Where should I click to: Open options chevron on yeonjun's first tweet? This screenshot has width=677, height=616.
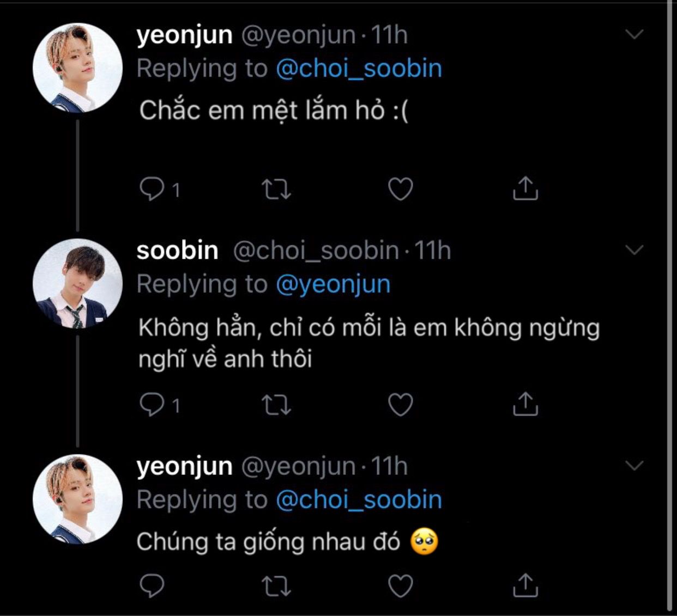pyautogui.click(x=634, y=34)
